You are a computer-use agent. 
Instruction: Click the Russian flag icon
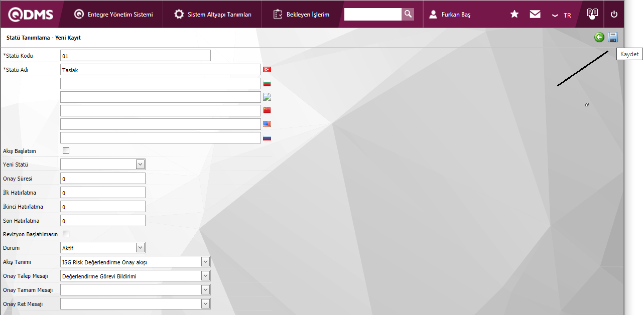pos(267,137)
